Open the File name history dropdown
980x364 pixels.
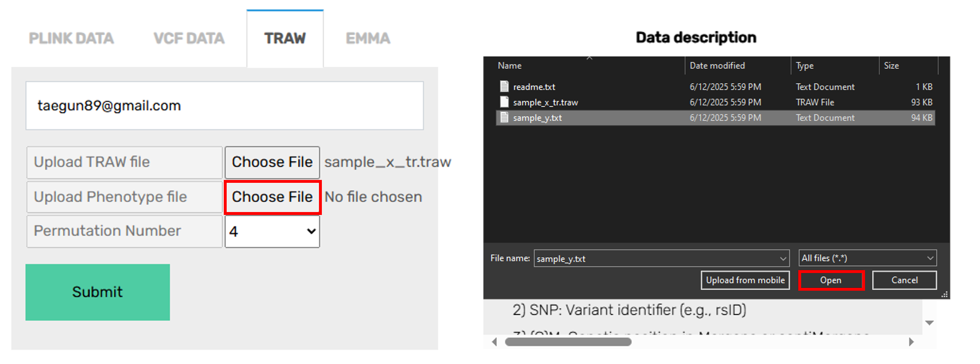point(783,259)
